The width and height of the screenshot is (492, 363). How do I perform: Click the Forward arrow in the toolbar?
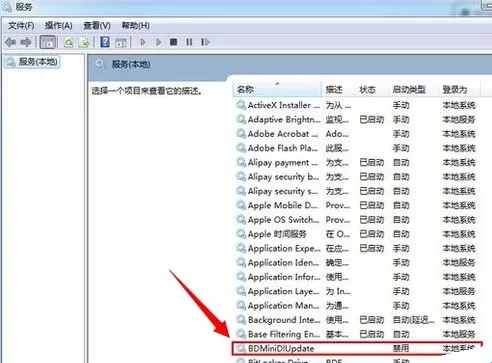click(26, 42)
